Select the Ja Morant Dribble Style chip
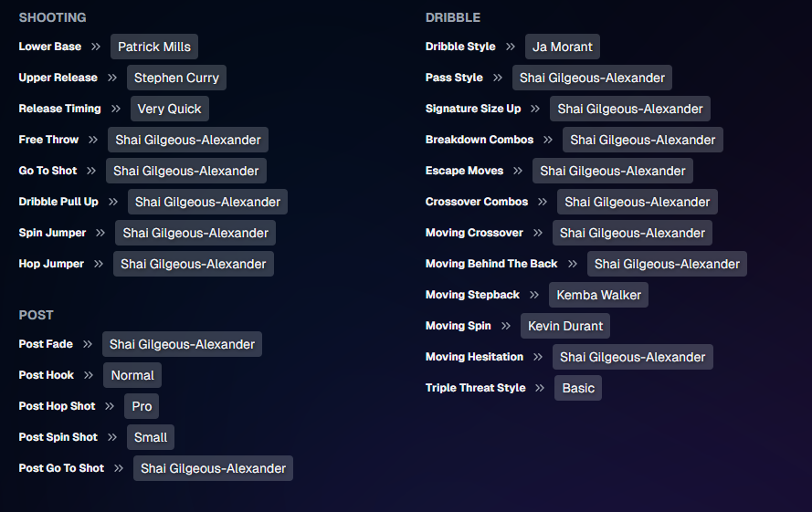 [x=563, y=47]
